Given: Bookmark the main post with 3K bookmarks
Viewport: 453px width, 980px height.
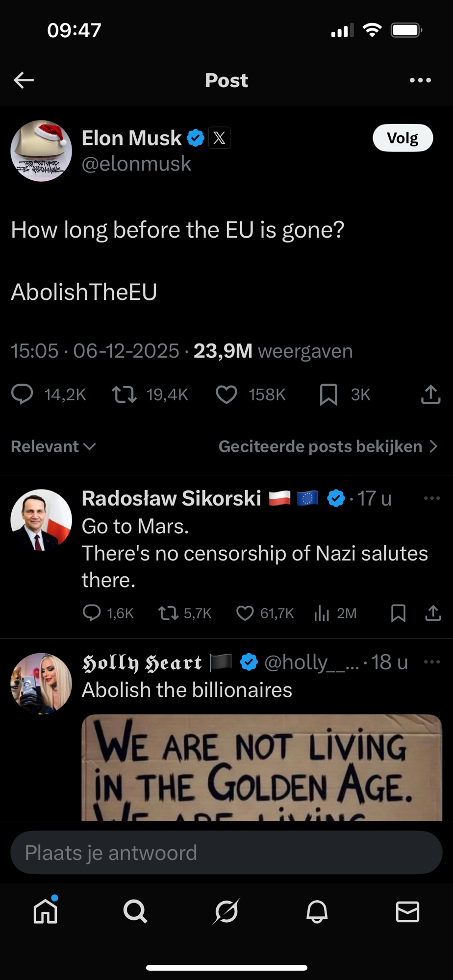Looking at the screenshot, I should click(328, 394).
